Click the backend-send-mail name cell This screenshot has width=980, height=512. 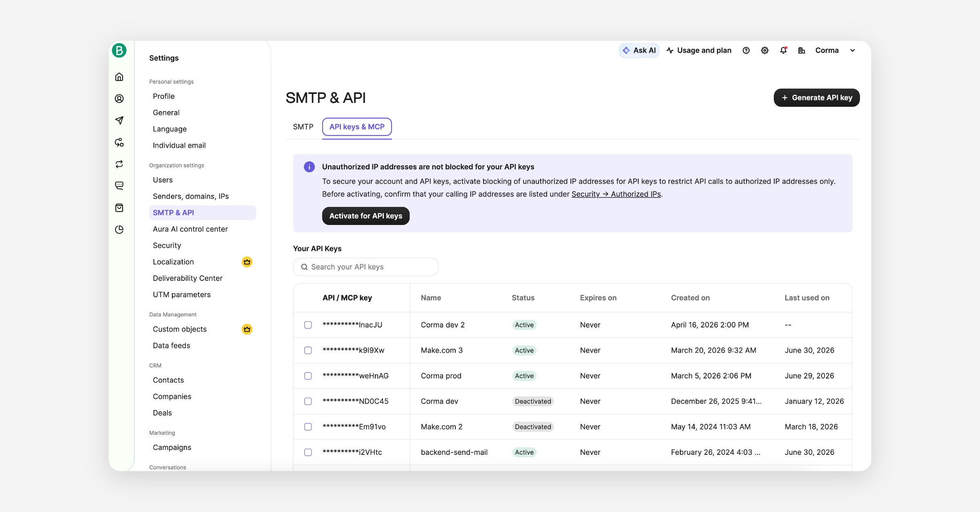point(454,452)
